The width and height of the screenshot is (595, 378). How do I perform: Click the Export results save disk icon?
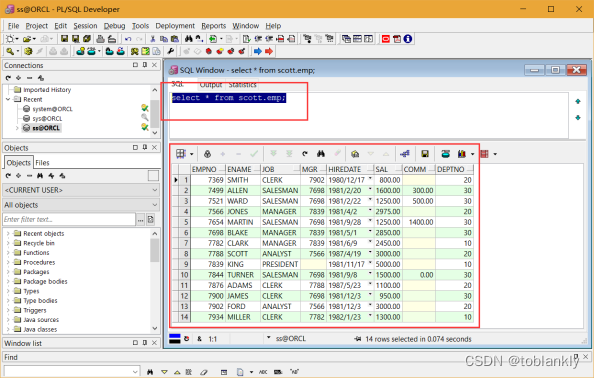pos(425,154)
